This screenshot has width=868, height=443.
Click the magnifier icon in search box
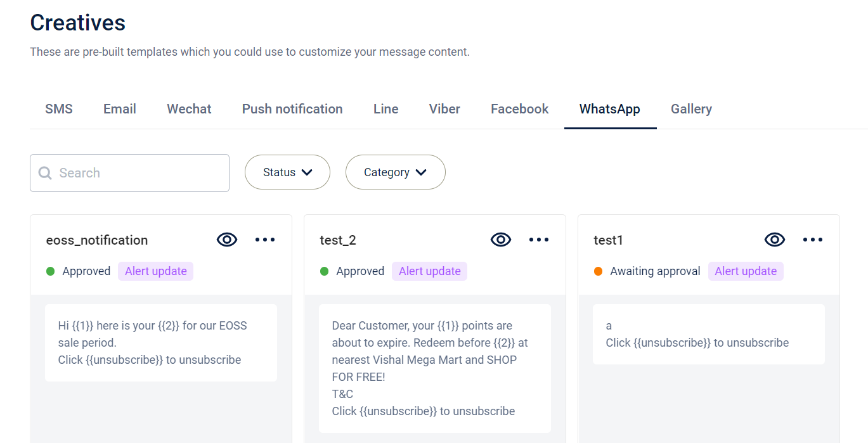45,173
